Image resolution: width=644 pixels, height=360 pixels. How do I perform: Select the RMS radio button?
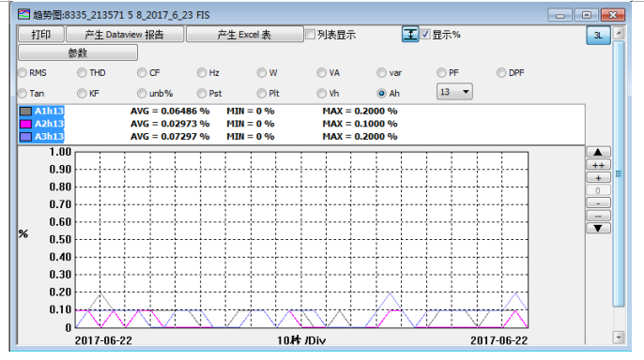tap(23, 73)
